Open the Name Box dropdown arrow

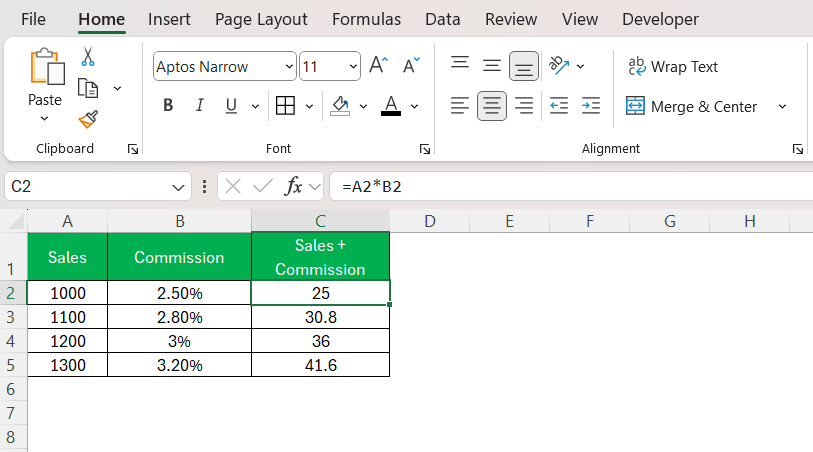point(178,187)
